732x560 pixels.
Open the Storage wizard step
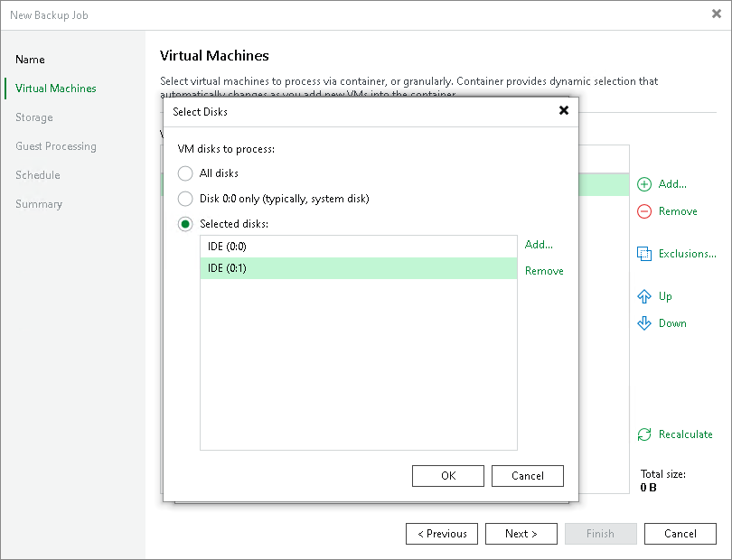coord(34,117)
